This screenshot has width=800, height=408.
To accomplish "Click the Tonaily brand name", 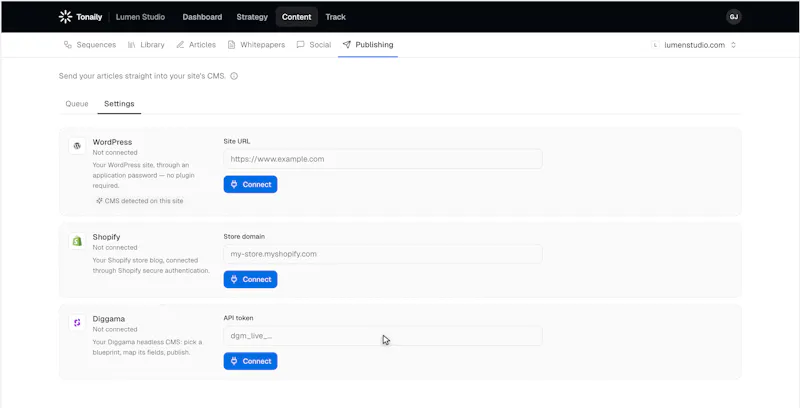I will [x=89, y=17].
